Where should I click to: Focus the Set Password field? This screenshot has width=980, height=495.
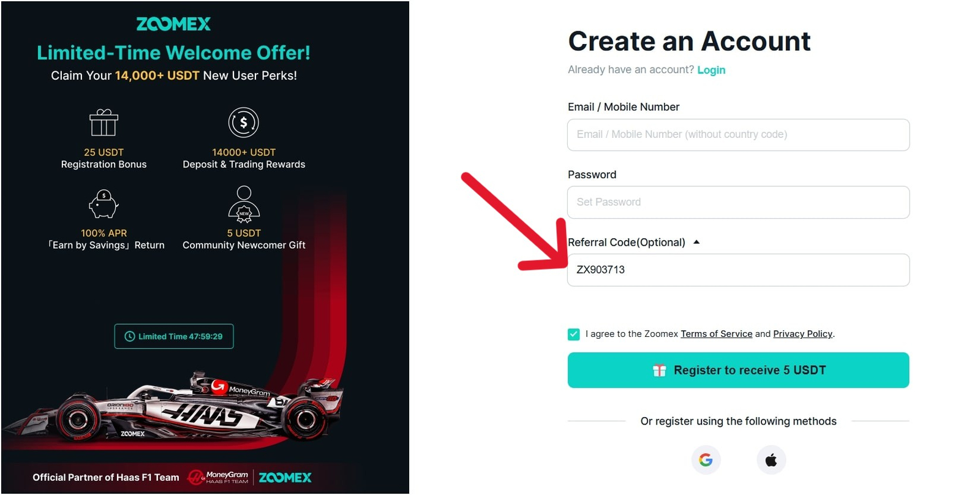[x=738, y=202]
